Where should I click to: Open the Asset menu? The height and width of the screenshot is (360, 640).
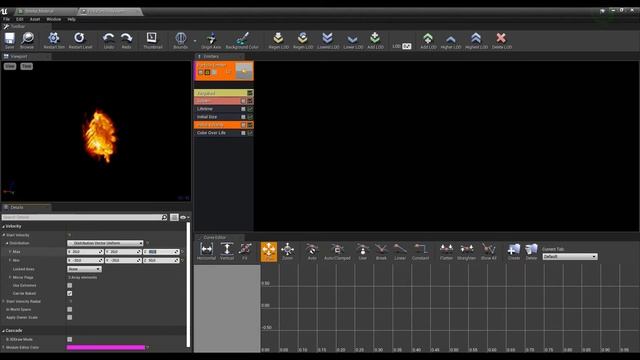pyautogui.click(x=35, y=19)
